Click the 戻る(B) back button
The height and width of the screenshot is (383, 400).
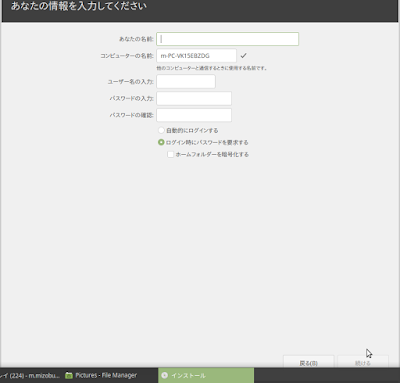[309, 362]
